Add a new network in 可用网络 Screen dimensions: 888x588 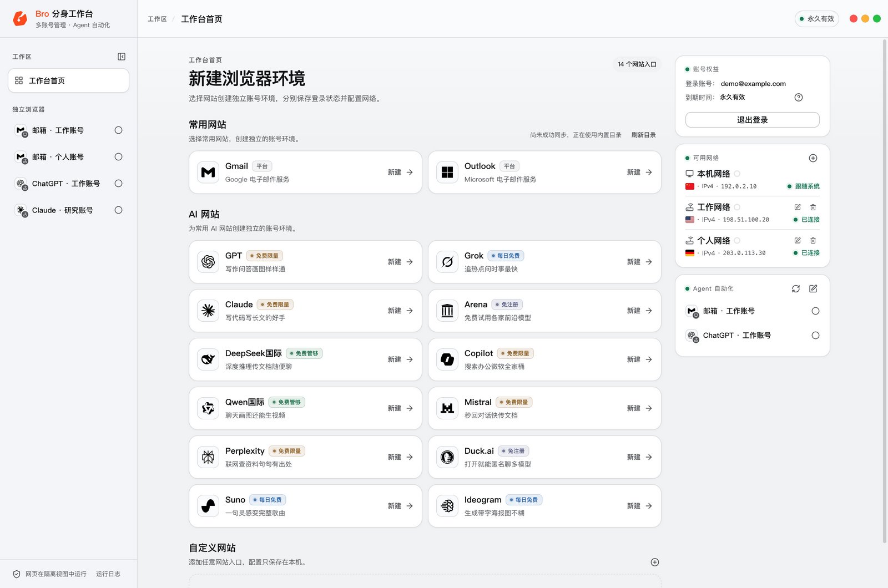click(x=813, y=158)
